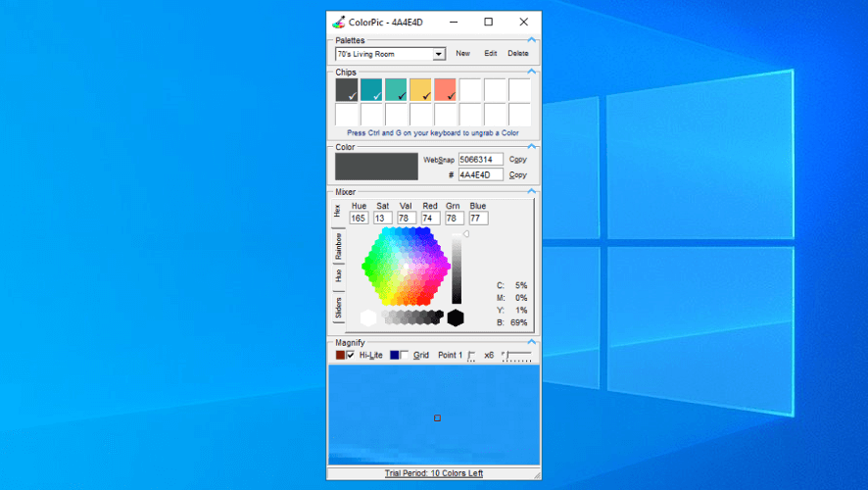Image resolution: width=868 pixels, height=490 pixels.
Task: Switch to the Sliders mixer tab
Action: 338,308
